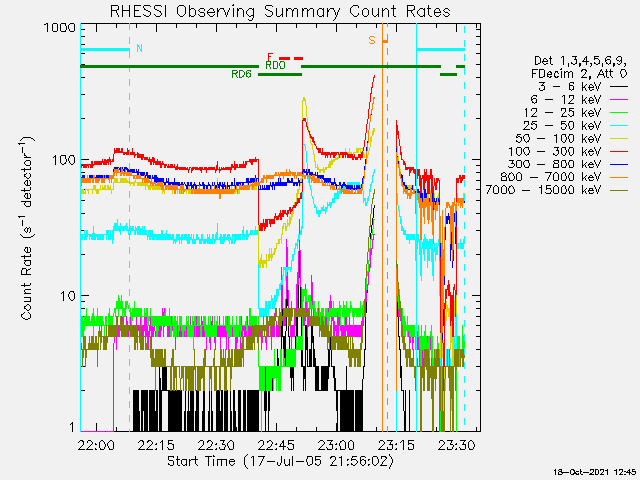640x480 pixels.
Task: Click the '1000' y-axis tick label
Action: tap(60, 28)
